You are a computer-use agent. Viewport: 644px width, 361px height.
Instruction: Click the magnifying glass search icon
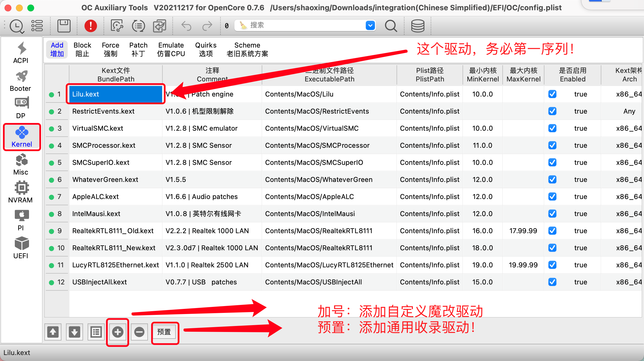pos(391,26)
